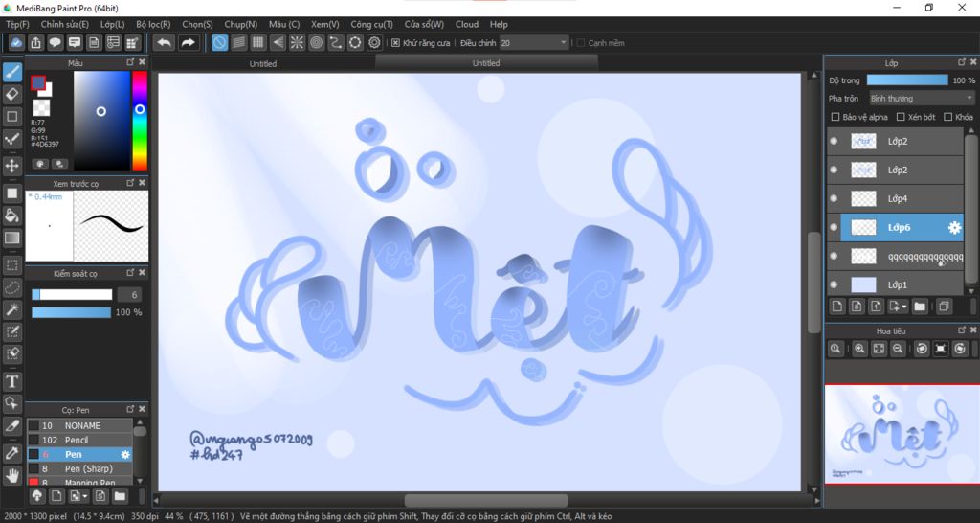Open the Pha trộn blend mode dropdown

922,99
